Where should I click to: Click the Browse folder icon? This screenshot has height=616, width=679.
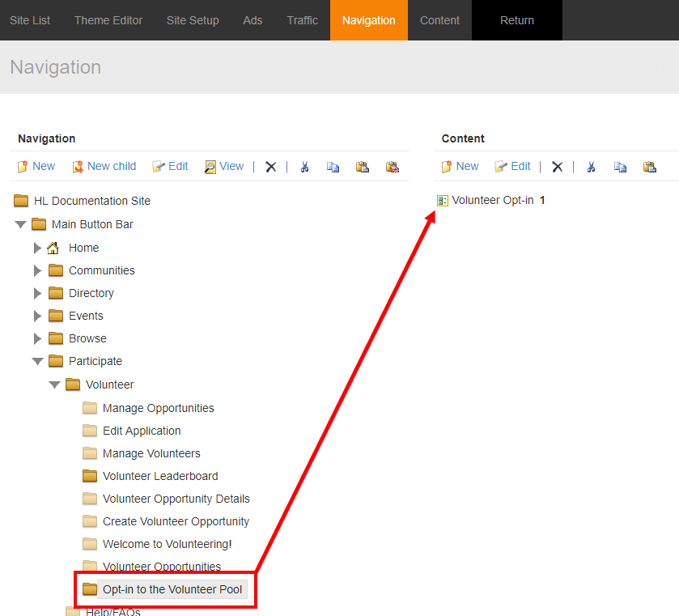coord(55,338)
